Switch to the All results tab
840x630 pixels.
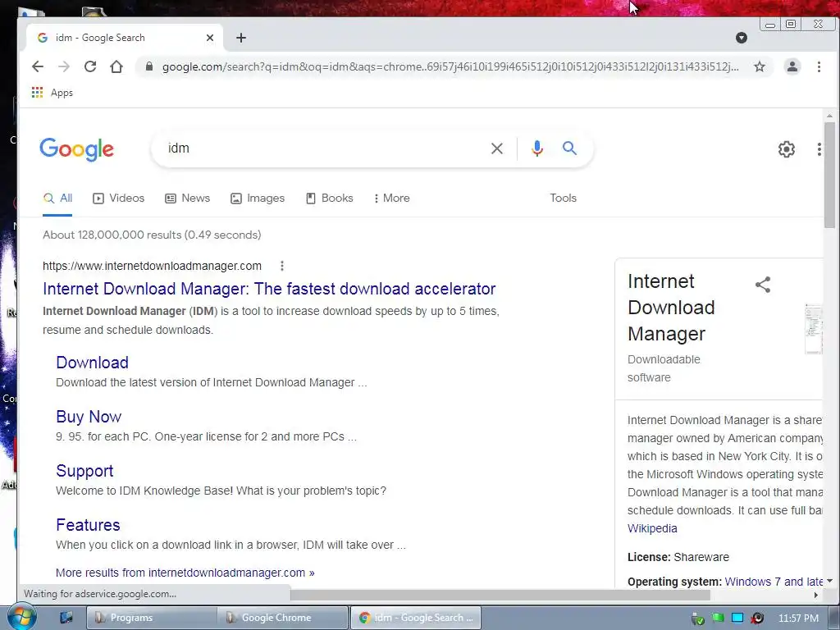[x=58, y=199]
